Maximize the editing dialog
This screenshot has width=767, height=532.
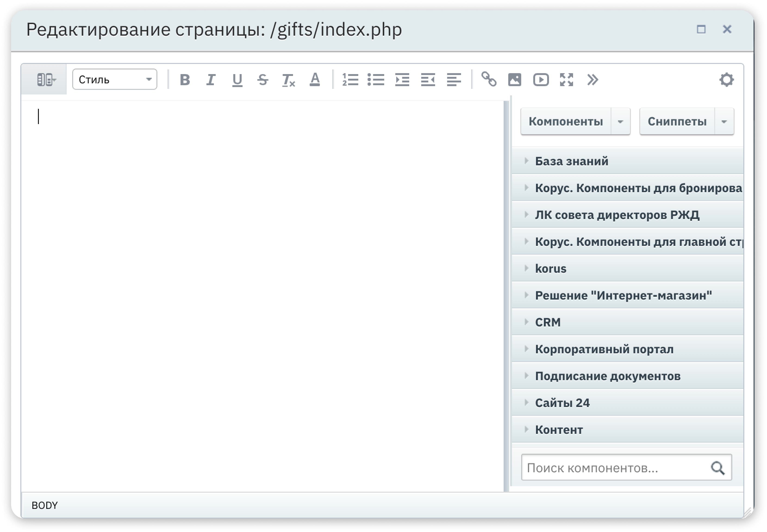701,29
